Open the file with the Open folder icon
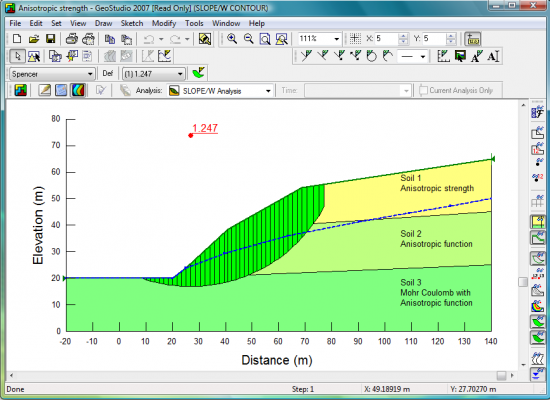 click(34, 39)
